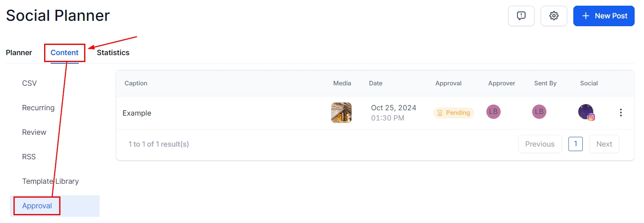Select Approval in the sidebar

37,206
